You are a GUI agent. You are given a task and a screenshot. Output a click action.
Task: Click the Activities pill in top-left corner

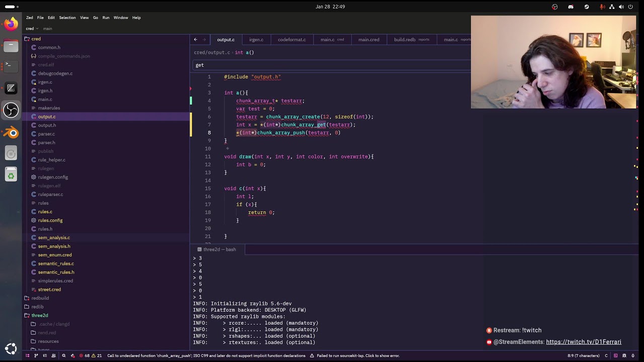(12, 7)
